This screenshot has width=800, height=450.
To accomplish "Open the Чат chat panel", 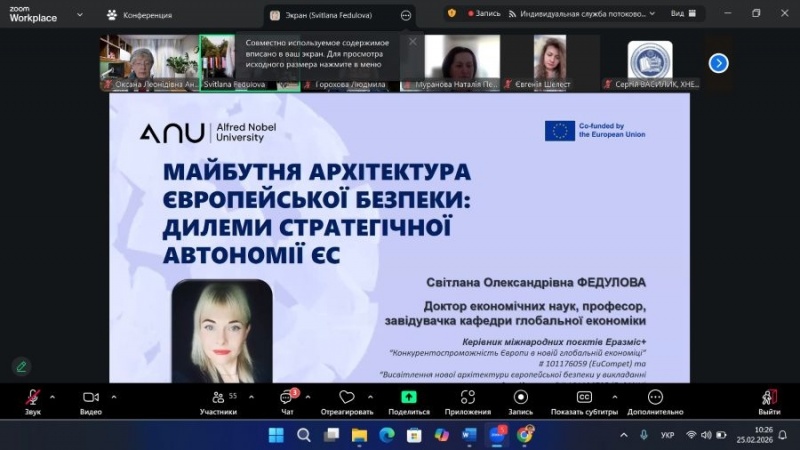I will [x=288, y=397].
